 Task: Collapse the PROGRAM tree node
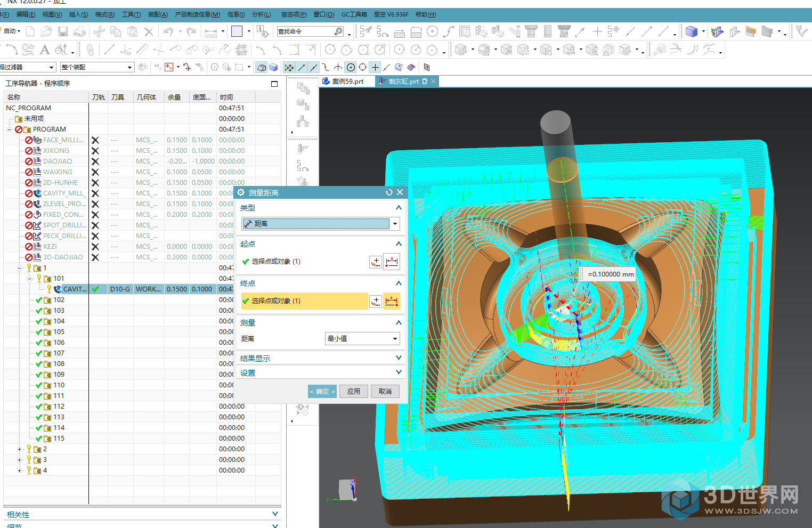10,129
